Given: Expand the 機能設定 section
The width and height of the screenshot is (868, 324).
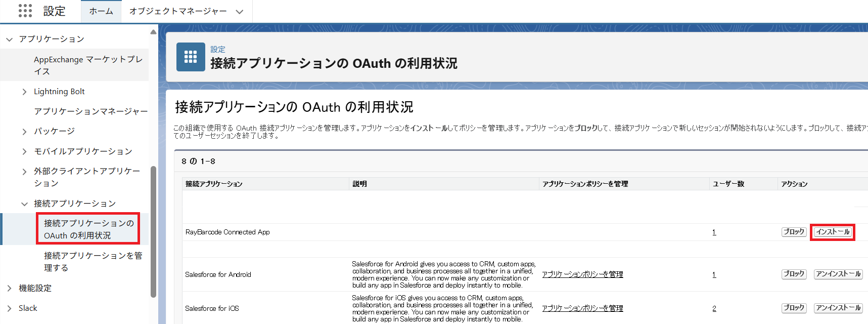Looking at the screenshot, I should click(9, 288).
